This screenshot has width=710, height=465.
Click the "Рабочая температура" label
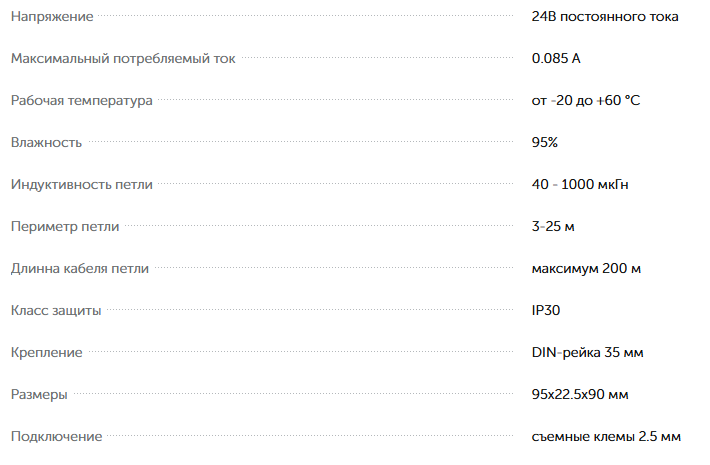(x=81, y=101)
